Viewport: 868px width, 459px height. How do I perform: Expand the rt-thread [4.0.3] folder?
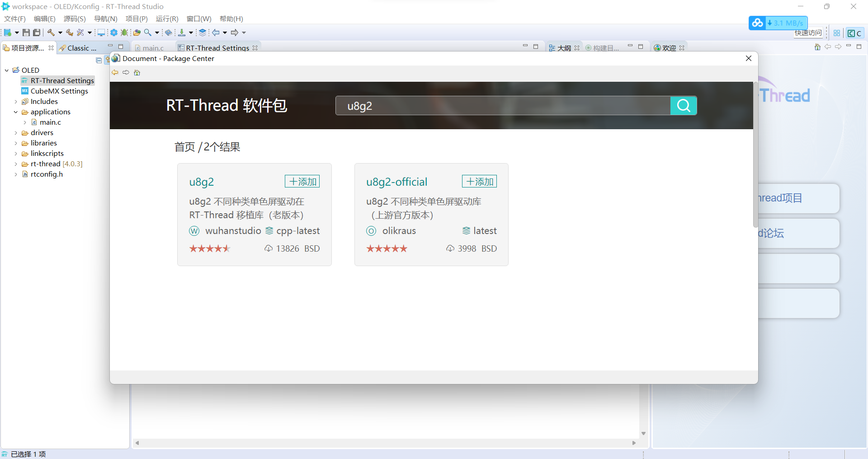pos(16,164)
